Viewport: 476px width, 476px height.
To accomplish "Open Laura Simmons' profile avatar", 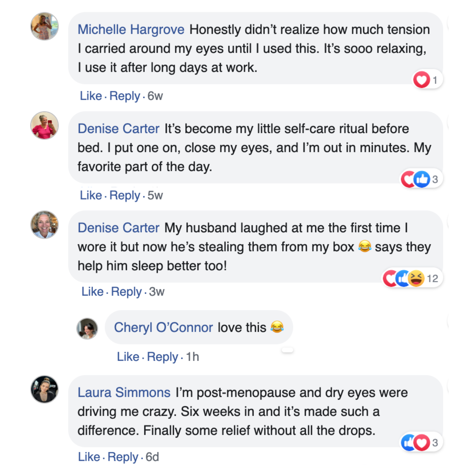I will click(44, 389).
